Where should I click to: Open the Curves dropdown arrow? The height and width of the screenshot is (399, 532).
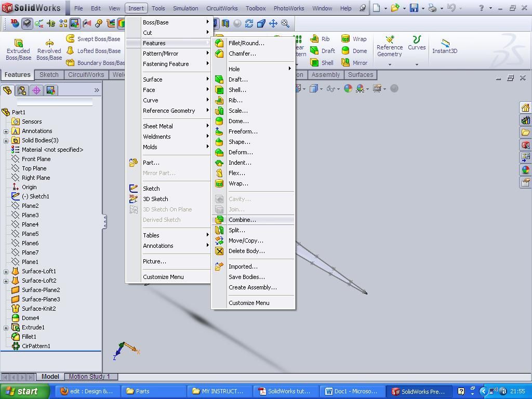coord(417,64)
